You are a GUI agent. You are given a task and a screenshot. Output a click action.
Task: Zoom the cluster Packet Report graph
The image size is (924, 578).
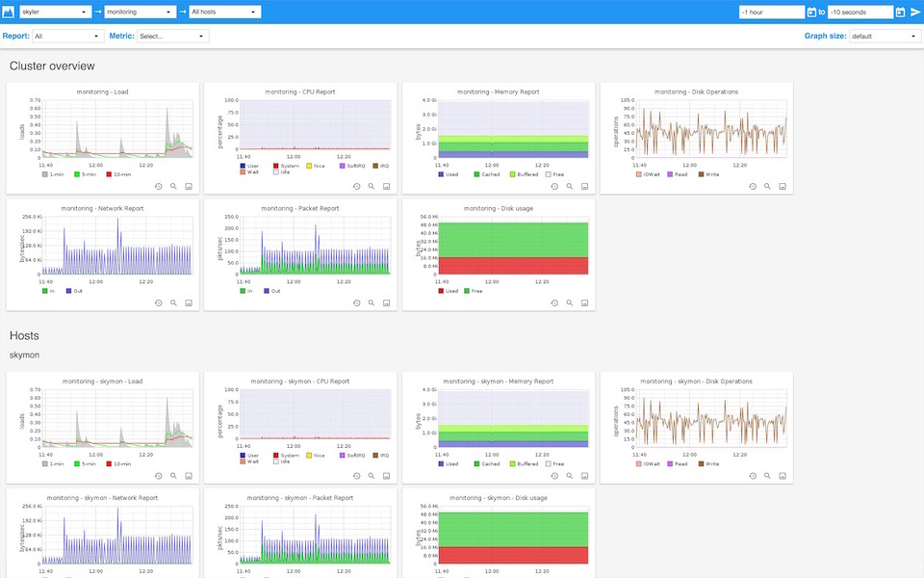pyautogui.click(x=372, y=303)
